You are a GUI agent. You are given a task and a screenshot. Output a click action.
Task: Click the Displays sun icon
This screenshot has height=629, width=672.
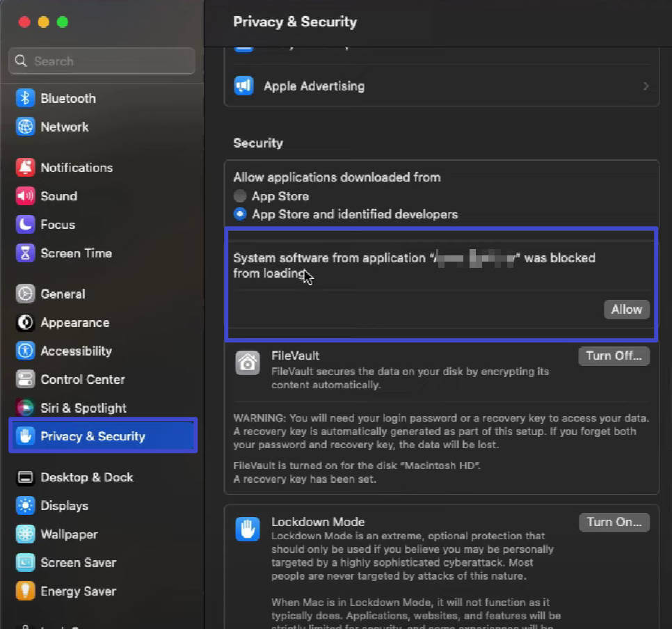click(25, 506)
